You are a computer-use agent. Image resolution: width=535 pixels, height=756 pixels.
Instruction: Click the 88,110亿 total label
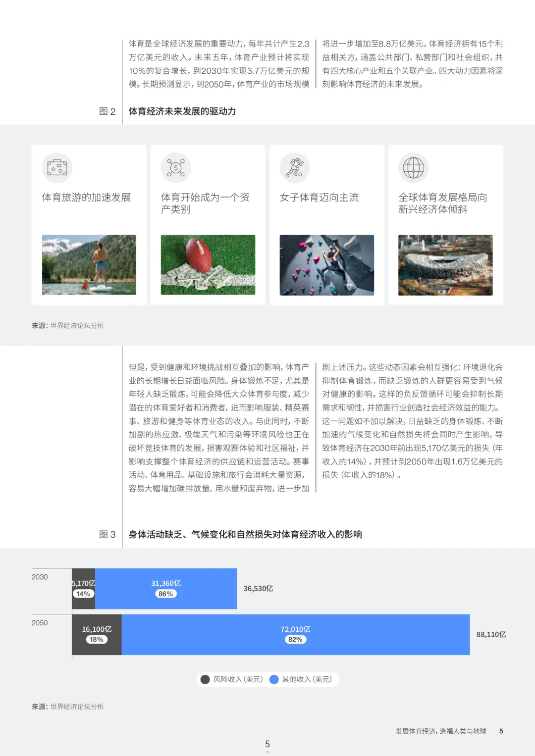pyautogui.click(x=491, y=635)
